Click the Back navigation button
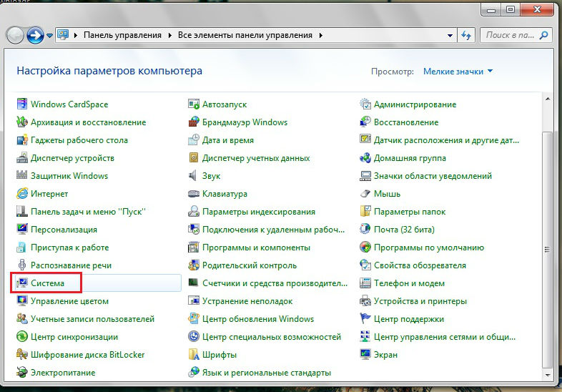 [15, 35]
